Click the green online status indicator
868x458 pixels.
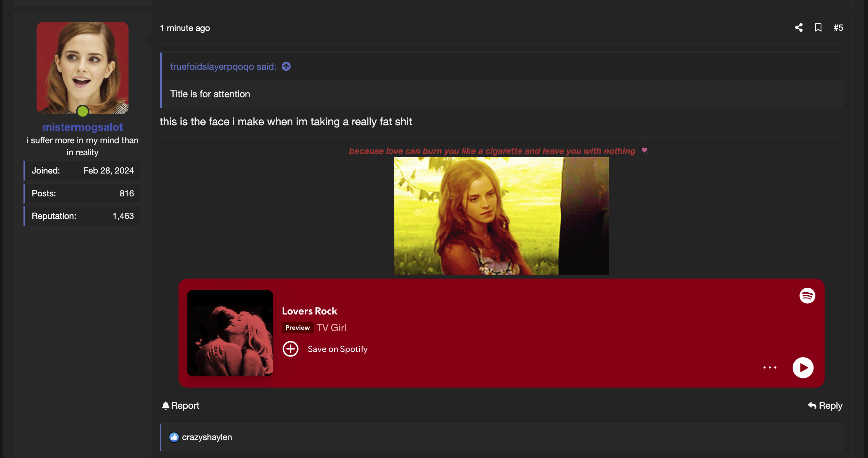tap(83, 111)
